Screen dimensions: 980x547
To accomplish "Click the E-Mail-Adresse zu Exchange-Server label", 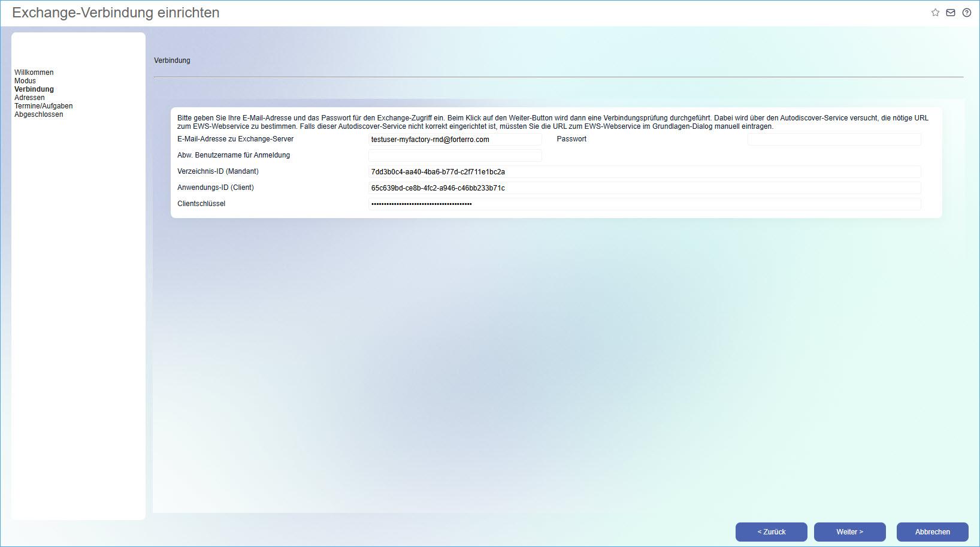I will pyautogui.click(x=235, y=139).
